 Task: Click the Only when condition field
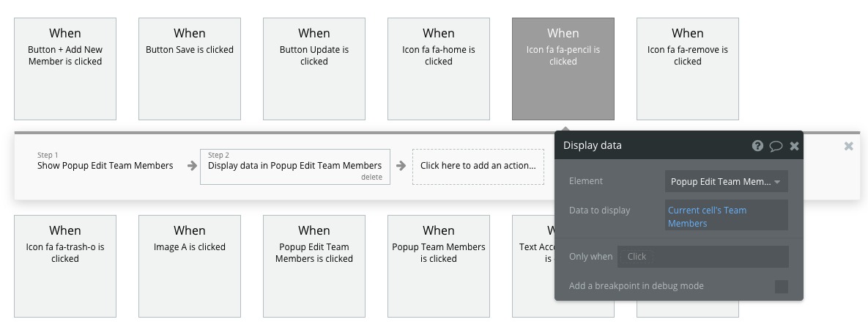(x=702, y=256)
